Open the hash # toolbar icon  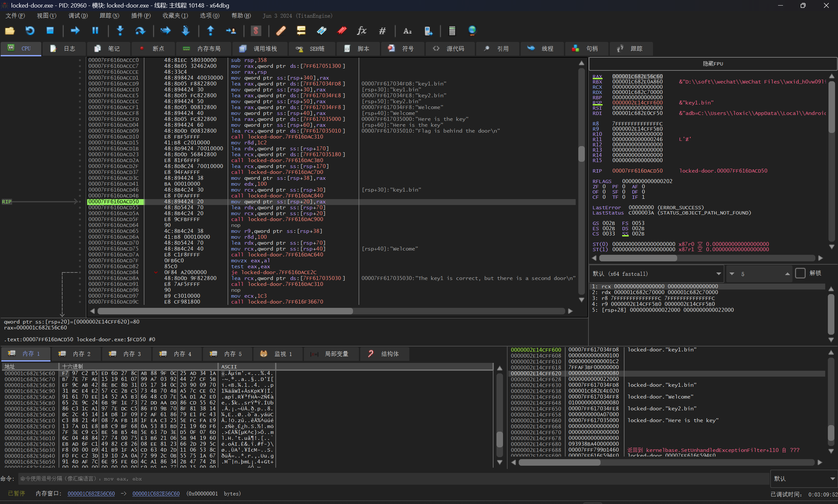382,31
